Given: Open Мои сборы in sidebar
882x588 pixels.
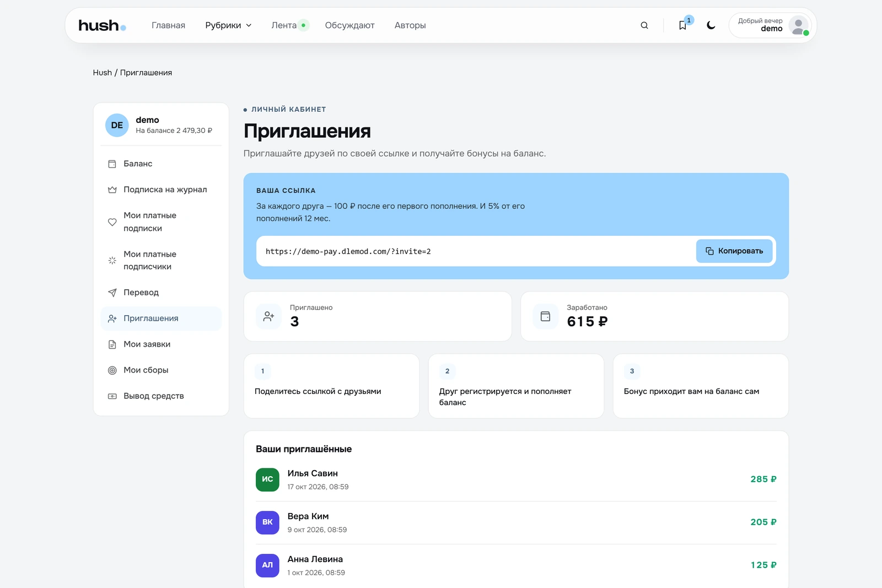Looking at the screenshot, I should click(161, 370).
